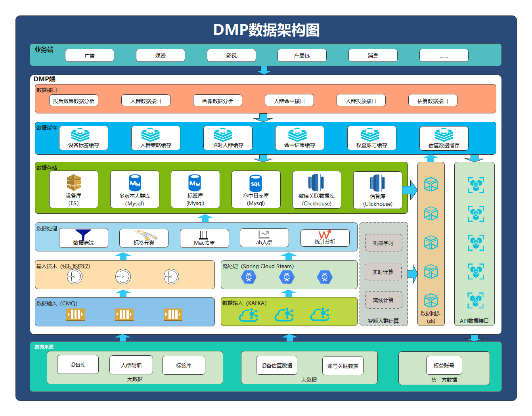532x416 pixels.
Task: Click the 权益账号 data source box
Action: (444, 365)
